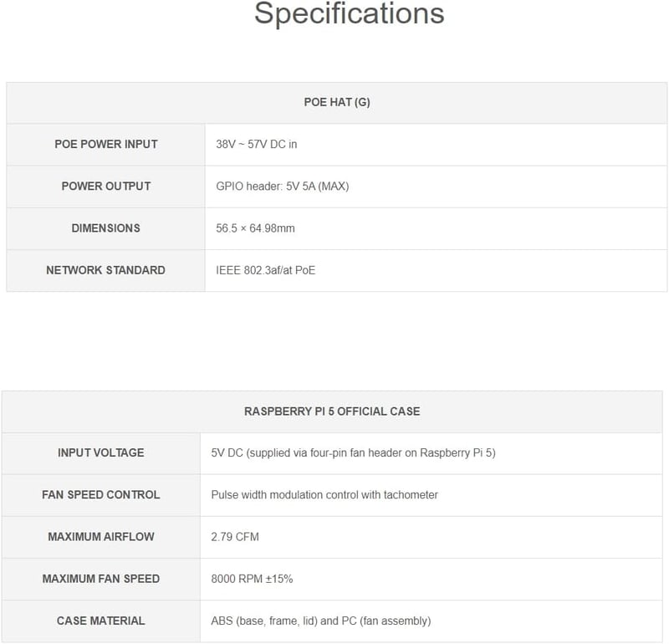This screenshot has width=669, height=644.
Task: Click the FAN SPEED CONTROL label
Action: click(x=101, y=494)
